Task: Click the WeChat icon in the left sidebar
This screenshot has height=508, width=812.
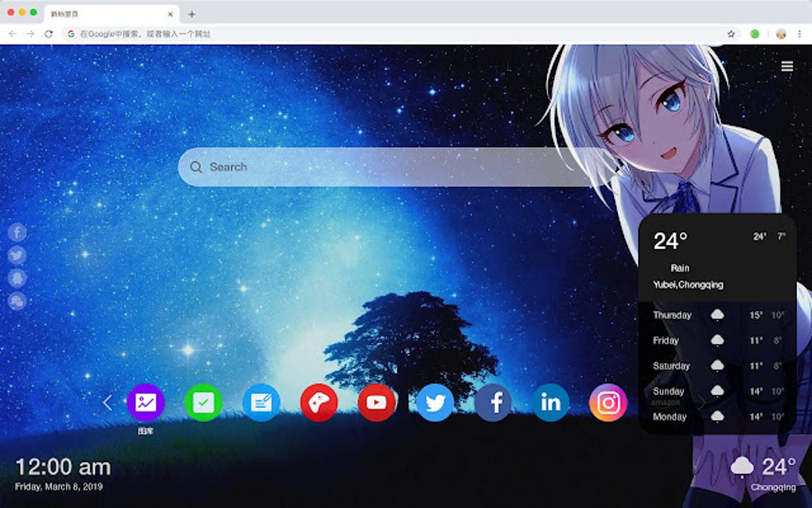Action: (17, 301)
